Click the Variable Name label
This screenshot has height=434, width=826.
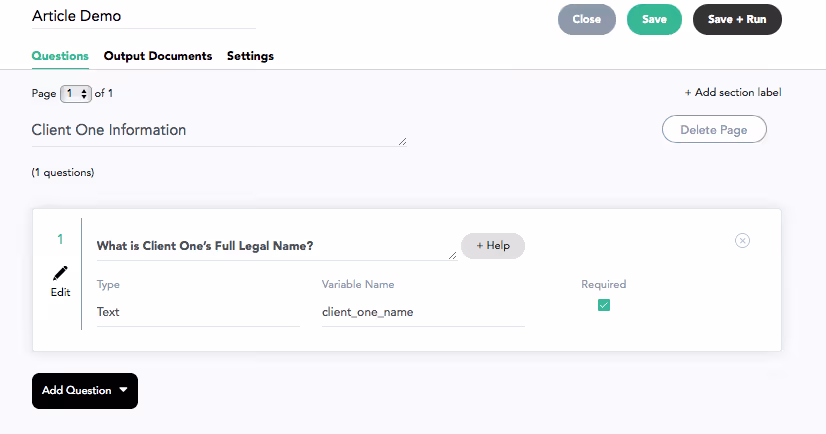(358, 284)
